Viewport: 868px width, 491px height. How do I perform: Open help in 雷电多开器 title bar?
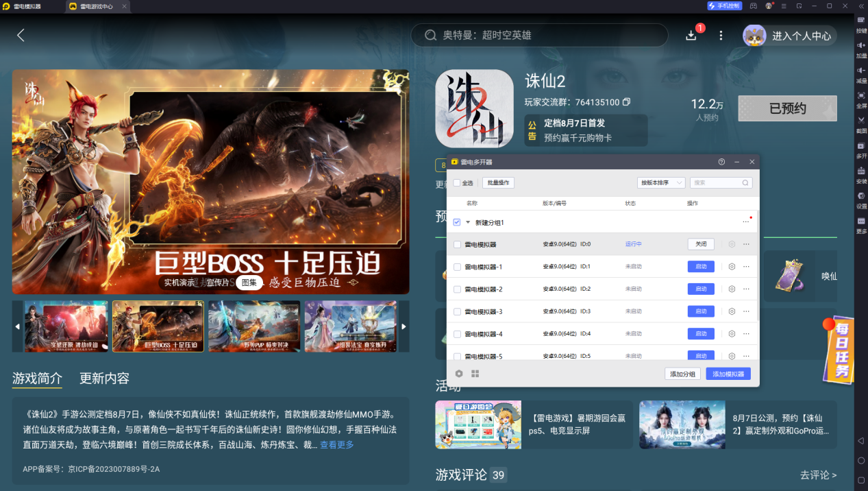coord(721,162)
